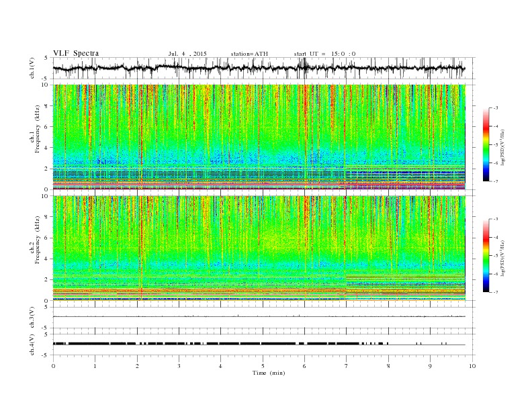Viewport: 532px width, 411px height.
Task: Click the ch.1(V) waveform trace panel
Action: click(x=264, y=68)
